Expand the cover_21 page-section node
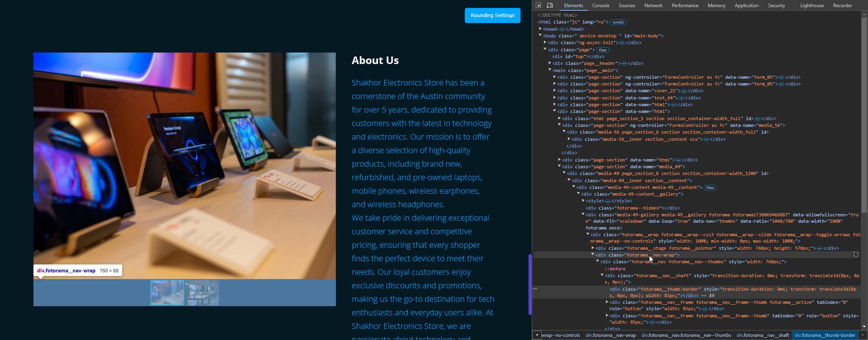868x340 pixels. [x=555, y=90]
